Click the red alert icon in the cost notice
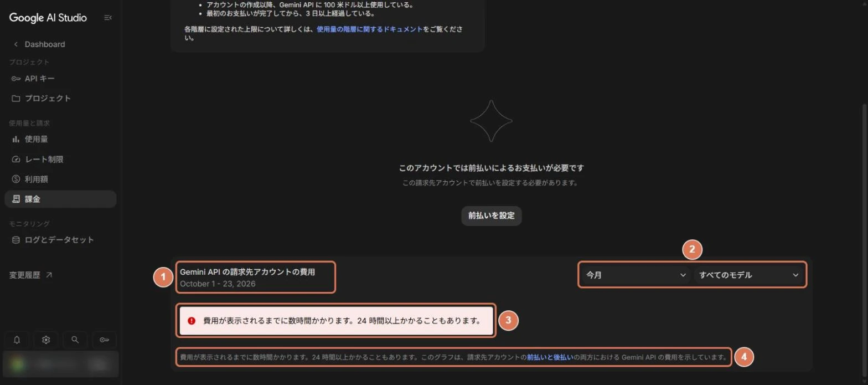868x385 pixels. pyautogui.click(x=192, y=321)
